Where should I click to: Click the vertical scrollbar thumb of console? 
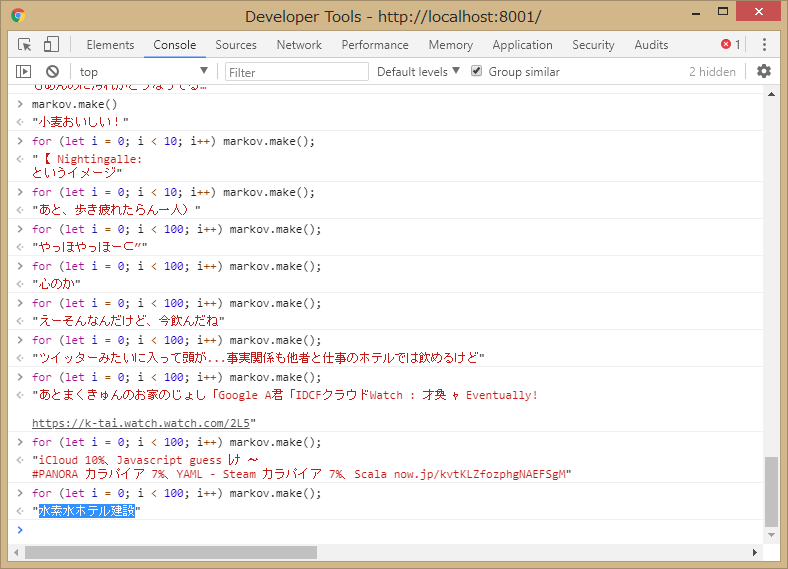[770, 490]
